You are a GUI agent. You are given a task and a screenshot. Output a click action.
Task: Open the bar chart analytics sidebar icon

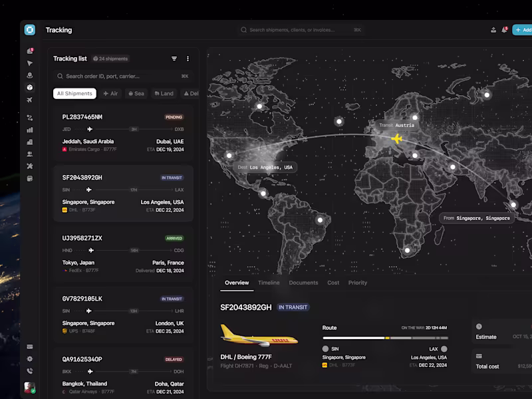tap(30, 130)
